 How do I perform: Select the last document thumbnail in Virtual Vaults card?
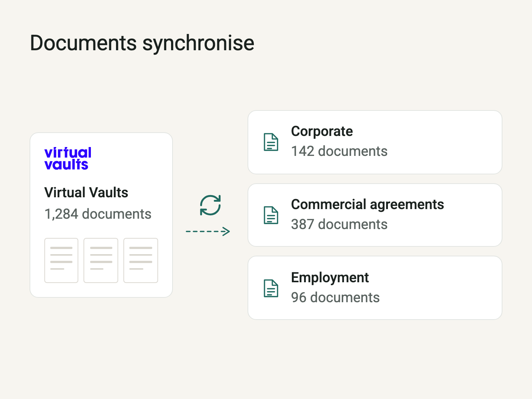141,260
